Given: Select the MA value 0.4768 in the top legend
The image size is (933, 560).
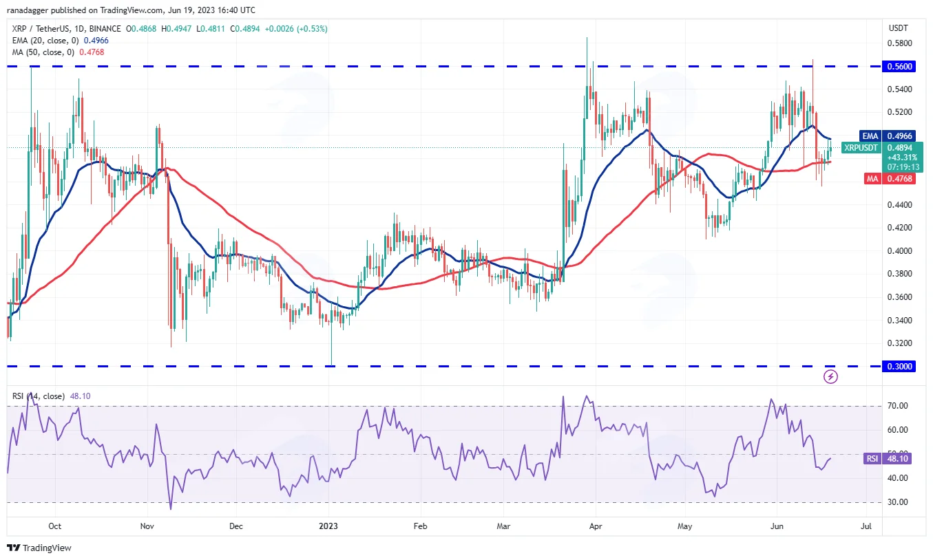Looking at the screenshot, I should (91, 52).
